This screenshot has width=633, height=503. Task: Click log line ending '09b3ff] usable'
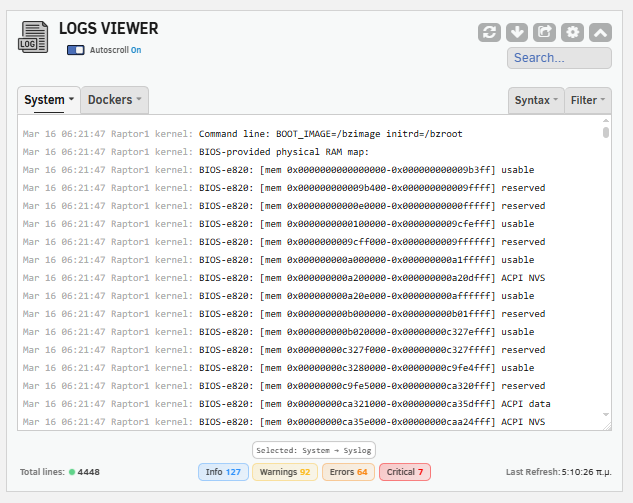pyautogui.click(x=279, y=170)
